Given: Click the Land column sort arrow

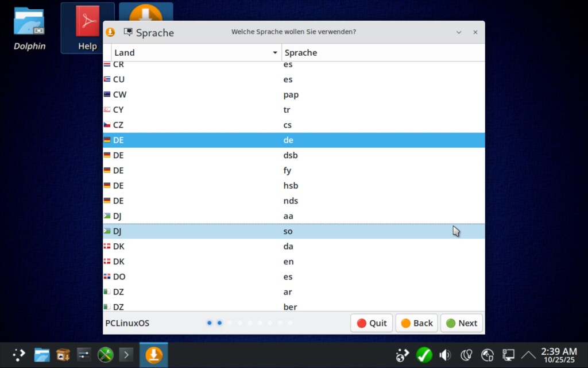Looking at the screenshot, I should tap(274, 53).
